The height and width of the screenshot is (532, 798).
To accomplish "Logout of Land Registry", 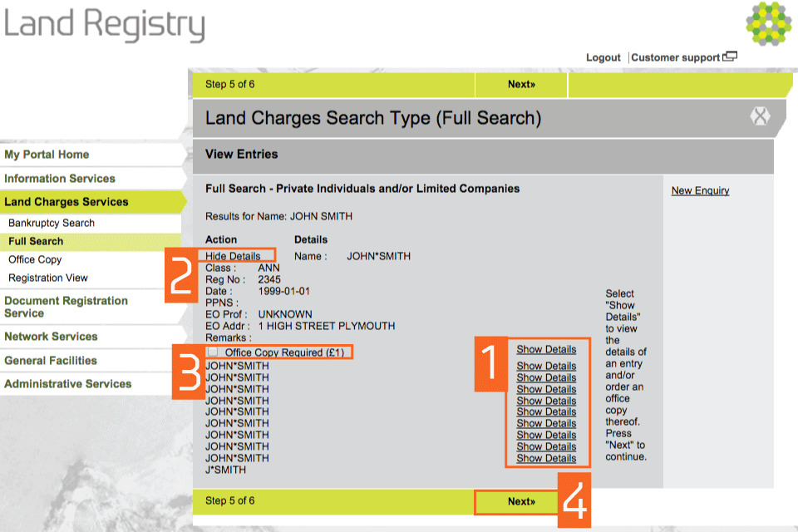I will tap(603, 57).
